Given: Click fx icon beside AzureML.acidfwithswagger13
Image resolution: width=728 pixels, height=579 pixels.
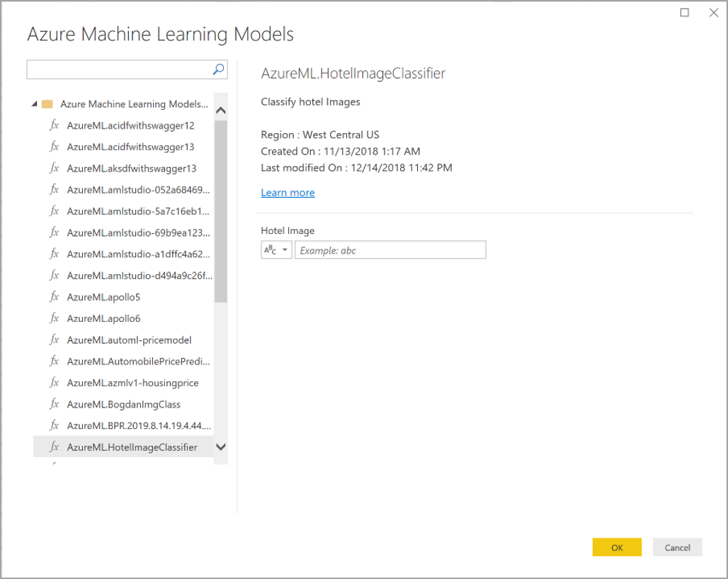Looking at the screenshot, I should [x=55, y=147].
